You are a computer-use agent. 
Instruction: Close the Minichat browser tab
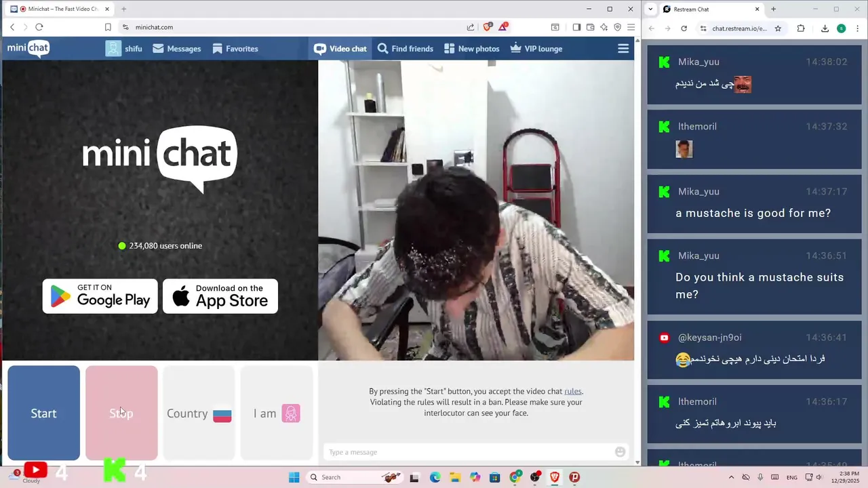(107, 9)
